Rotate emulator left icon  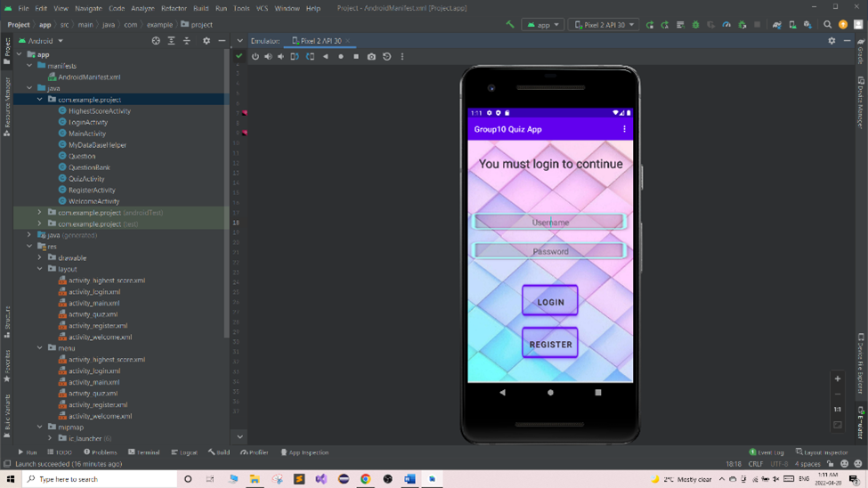point(295,56)
